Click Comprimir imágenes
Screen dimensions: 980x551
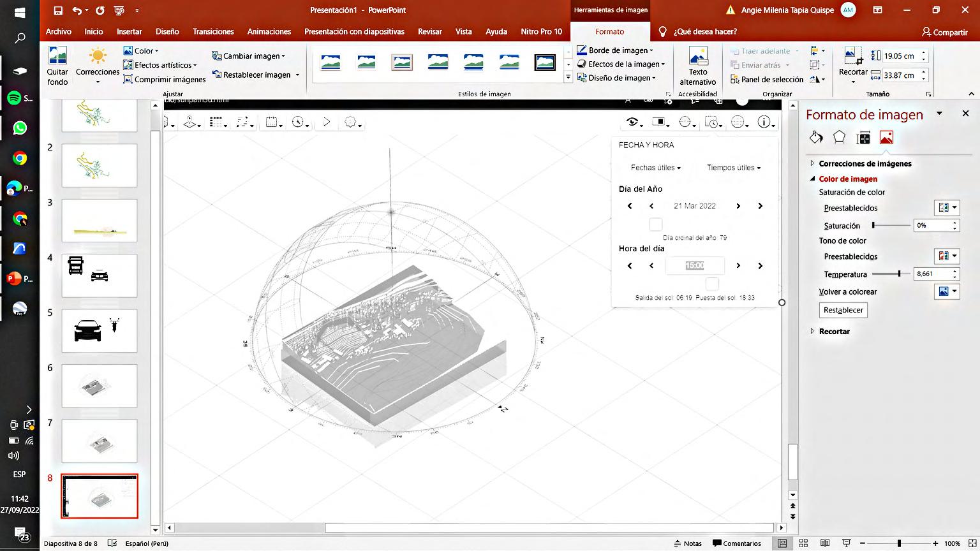(165, 79)
